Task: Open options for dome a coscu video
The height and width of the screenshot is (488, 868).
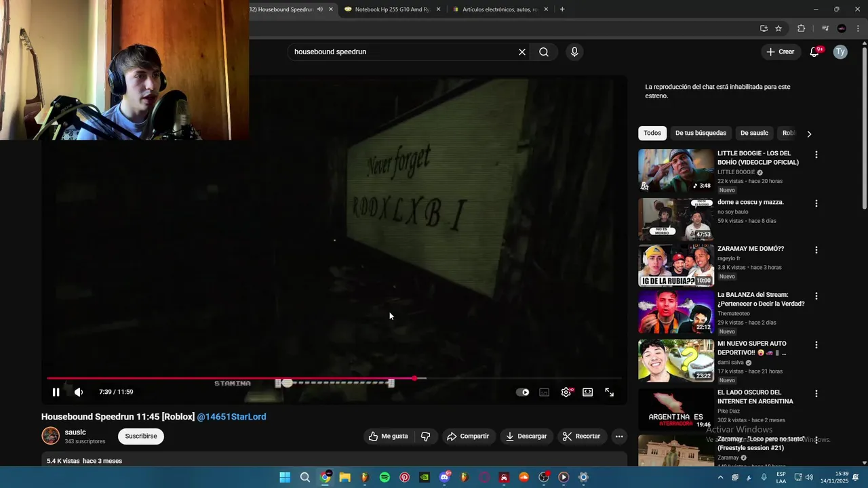Action: pos(816,203)
